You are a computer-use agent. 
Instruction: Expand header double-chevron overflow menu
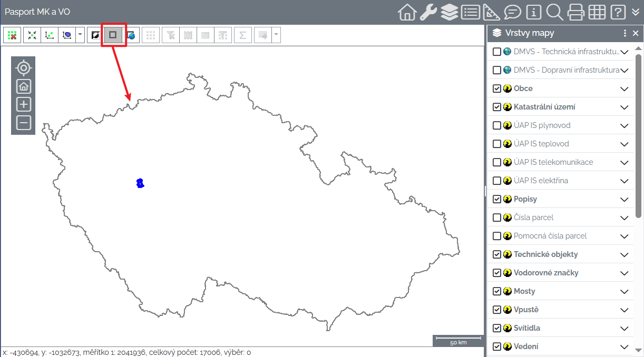pos(636,12)
